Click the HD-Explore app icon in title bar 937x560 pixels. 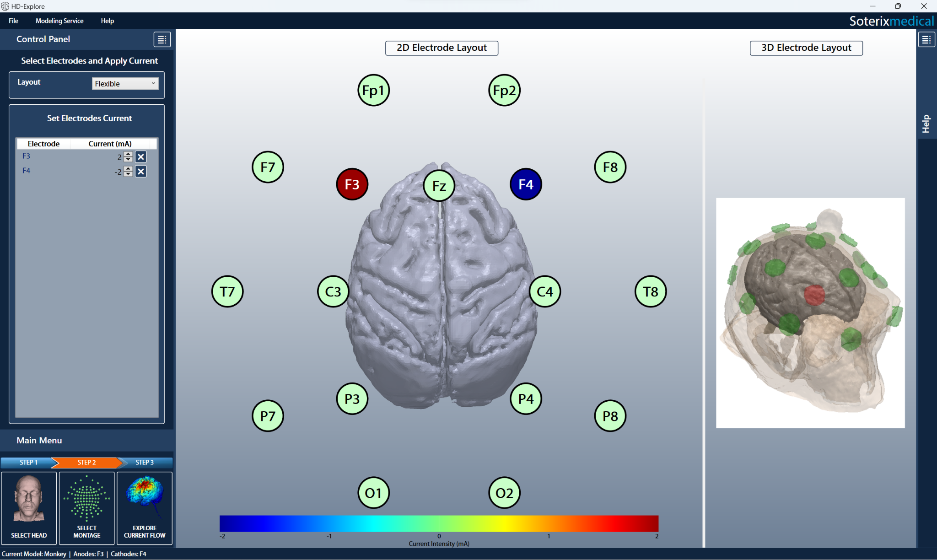coord(5,6)
